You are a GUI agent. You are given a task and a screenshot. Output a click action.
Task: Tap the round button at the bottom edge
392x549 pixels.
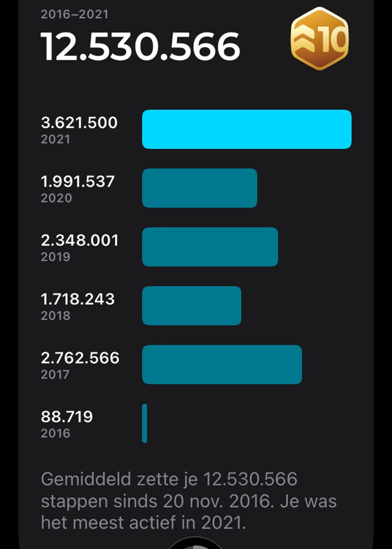click(195, 544)
